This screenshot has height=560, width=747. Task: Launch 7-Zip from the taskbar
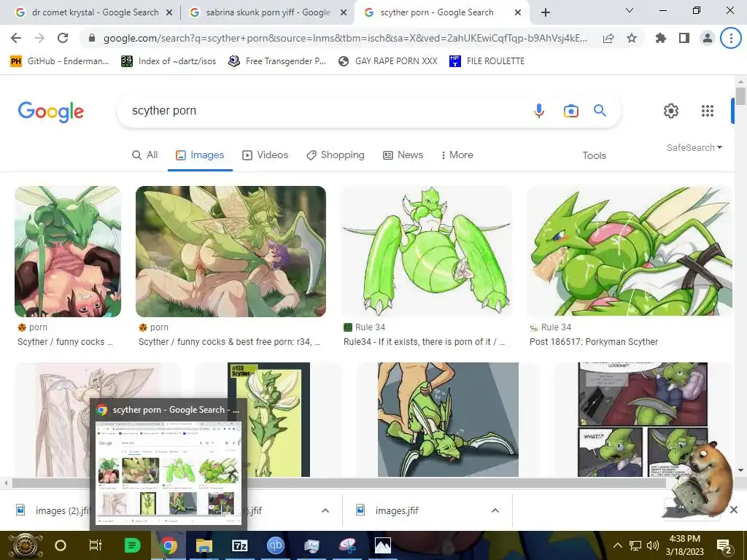click(x=239, y=545)
